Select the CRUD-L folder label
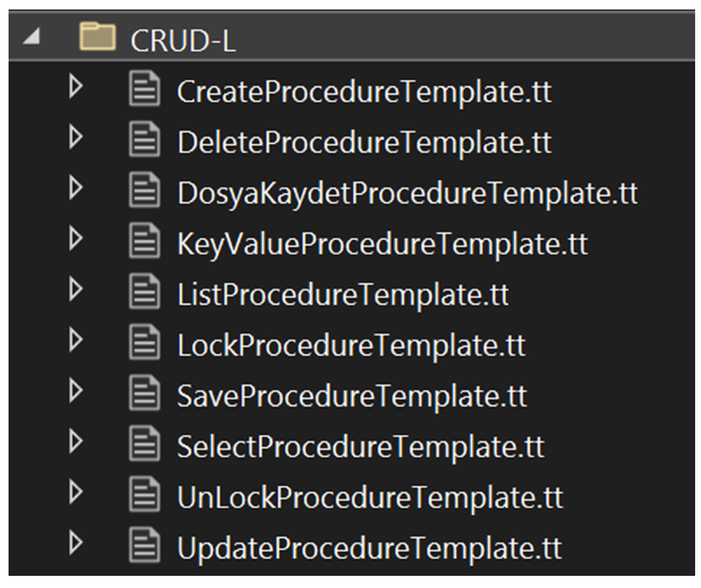This screenshot has width=701, height=588. tap(183, 41)
